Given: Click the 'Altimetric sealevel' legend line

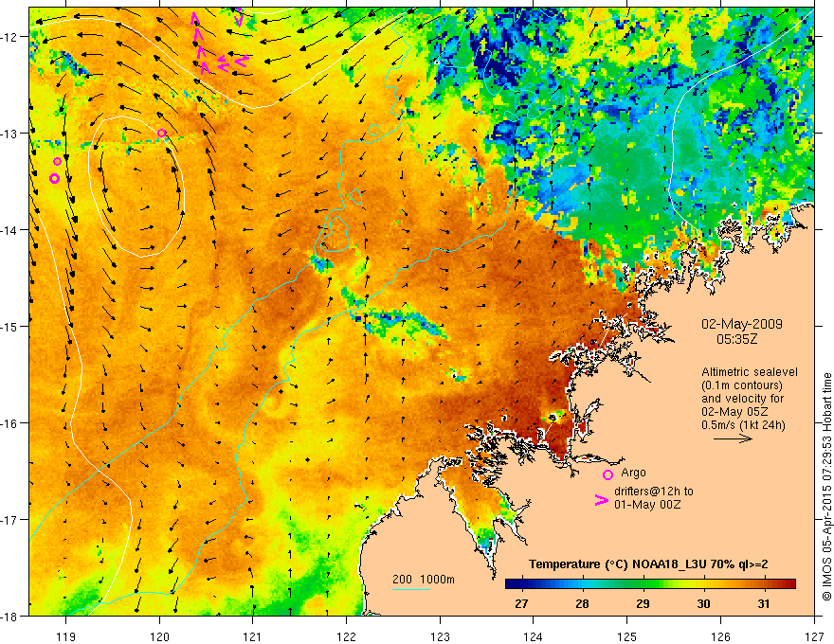Looking at the screenshot, I should tap(750, 372).
